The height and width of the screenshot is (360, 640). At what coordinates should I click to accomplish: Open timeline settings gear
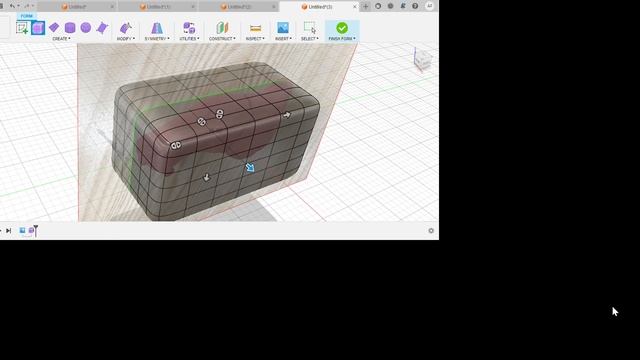click(431, 231)
